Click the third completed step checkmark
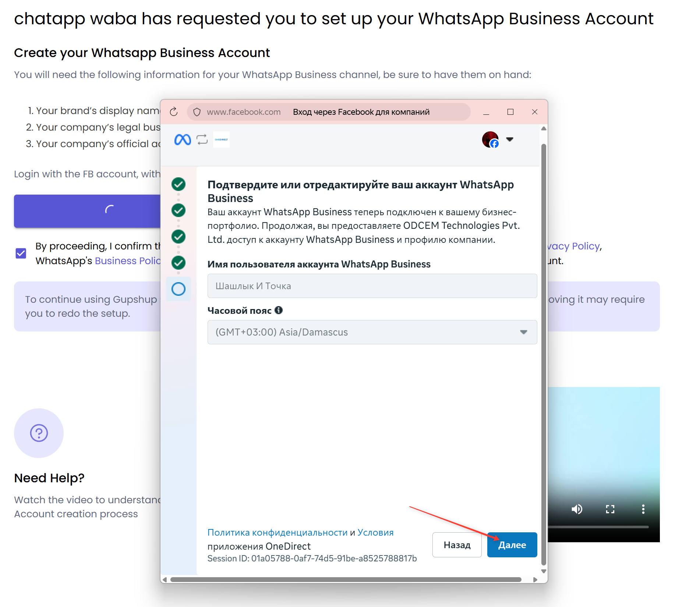Viewport: 700px width, 607px height. 178,237
